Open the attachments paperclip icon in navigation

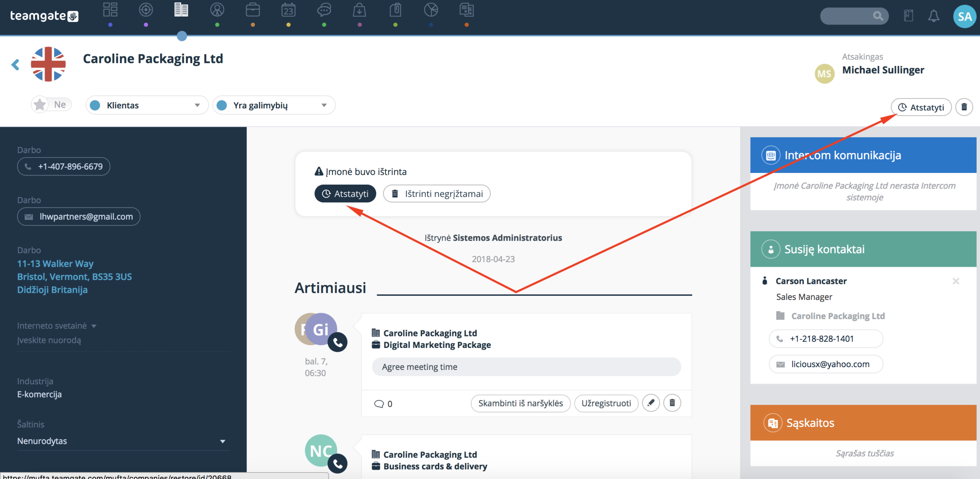tap(395, 10)
